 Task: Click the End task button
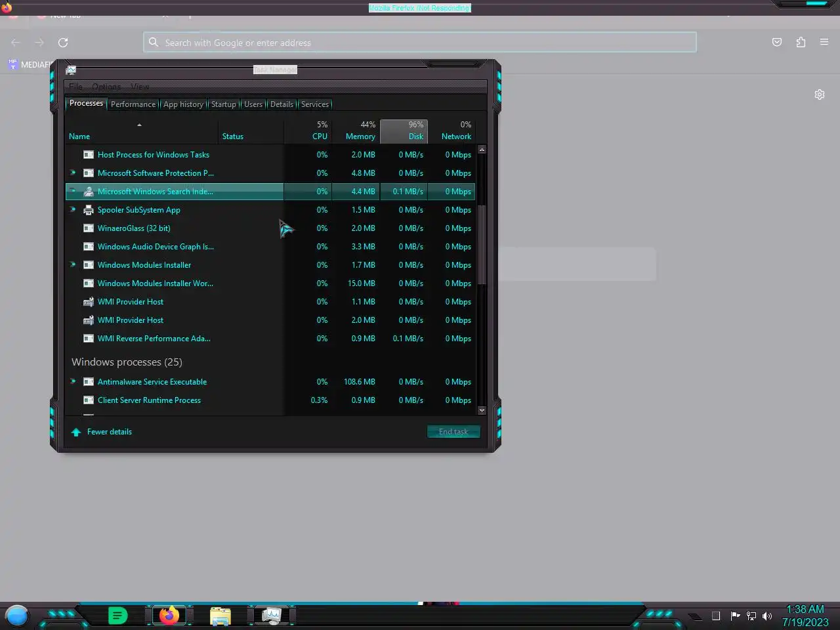tap(453, 432)
